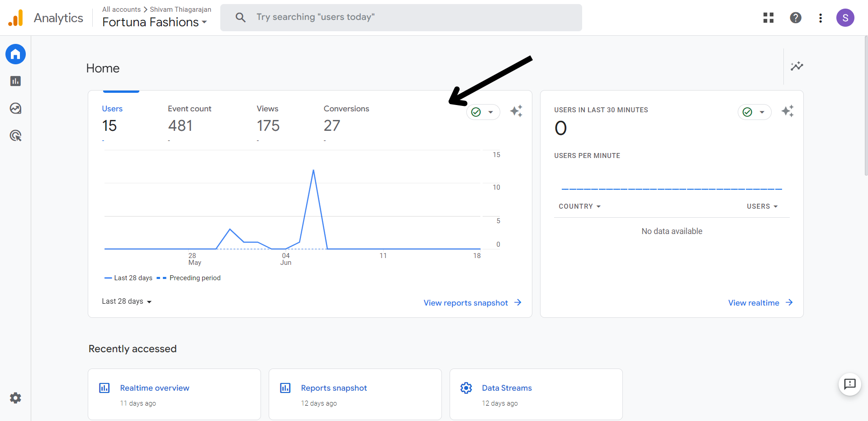The height and width of the screenshot is (421, 868).
Task: Click Shivam Thiagarajan breadcrumb
Action: (180, 10)
